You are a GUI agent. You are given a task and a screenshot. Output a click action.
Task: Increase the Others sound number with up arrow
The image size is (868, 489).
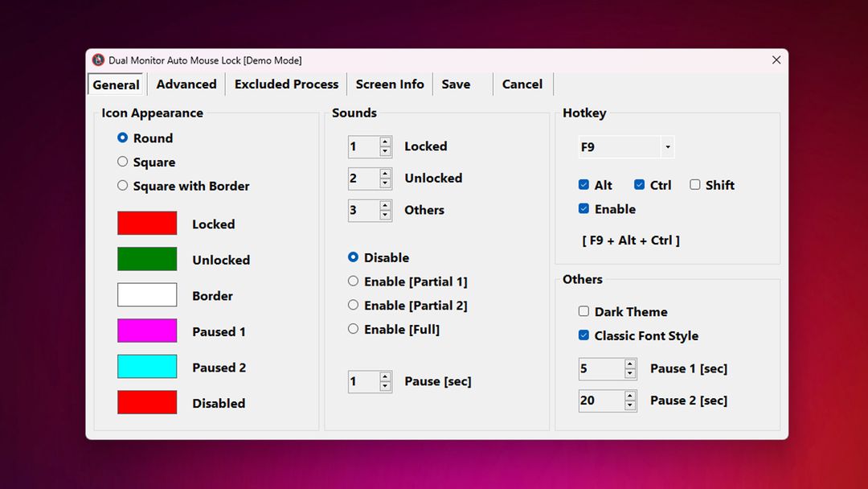pos(385,205)
